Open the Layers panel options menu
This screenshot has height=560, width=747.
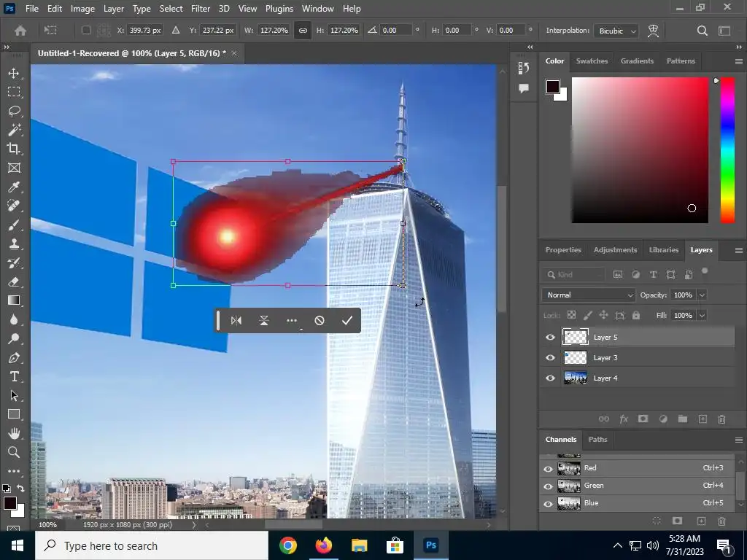[x=738, y=251]
